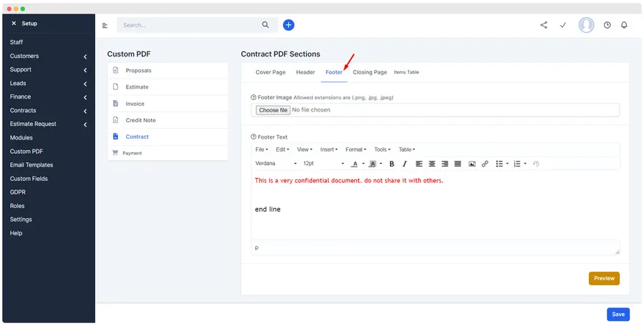The image size is (644, 326).
Task: Open the notifications bell icon
Action: click(x=624, y=25)
